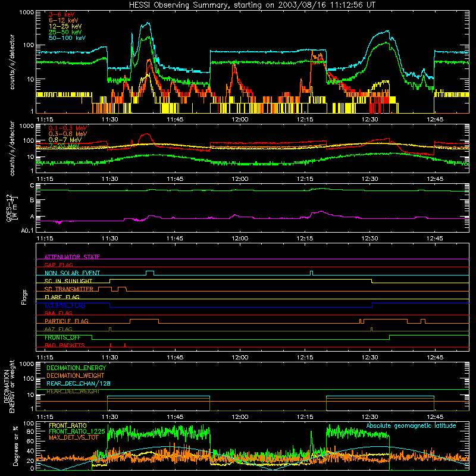Click the FRONT_RATIO_1225 legend label
The image size is (476, 476).
(x=77, y=431)
